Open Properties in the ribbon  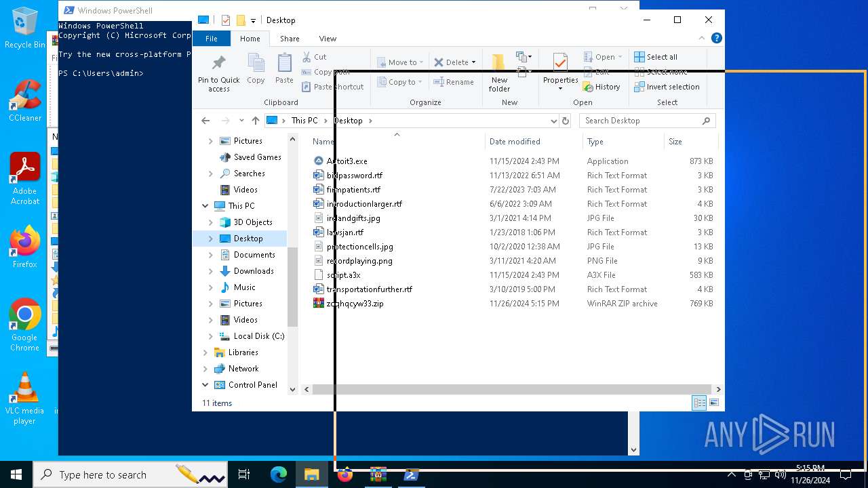point(560,72)
